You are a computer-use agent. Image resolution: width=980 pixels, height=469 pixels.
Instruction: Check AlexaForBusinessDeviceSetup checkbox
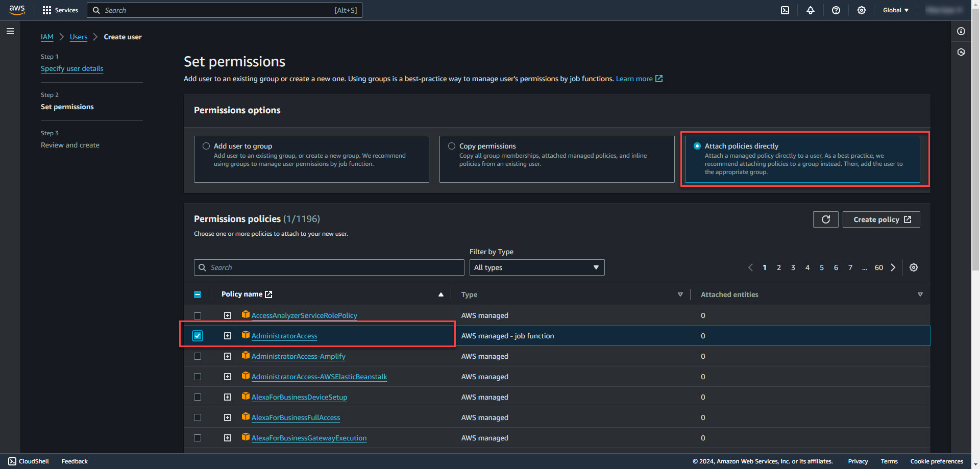(198, 397)
